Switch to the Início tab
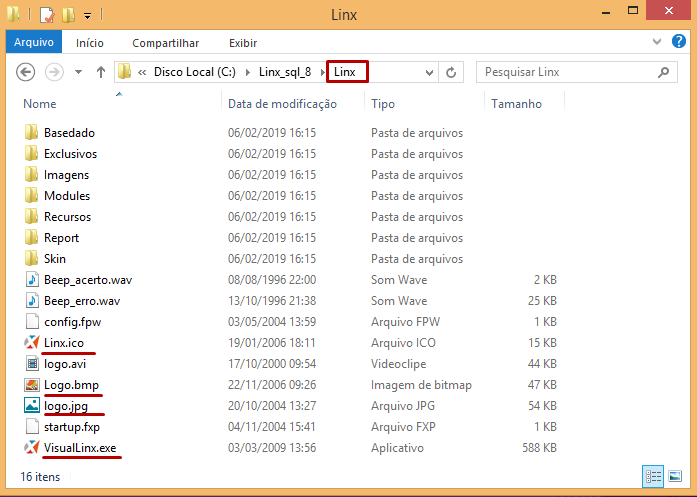This screenshot has width=697, height=497. (x=90, y=43)
